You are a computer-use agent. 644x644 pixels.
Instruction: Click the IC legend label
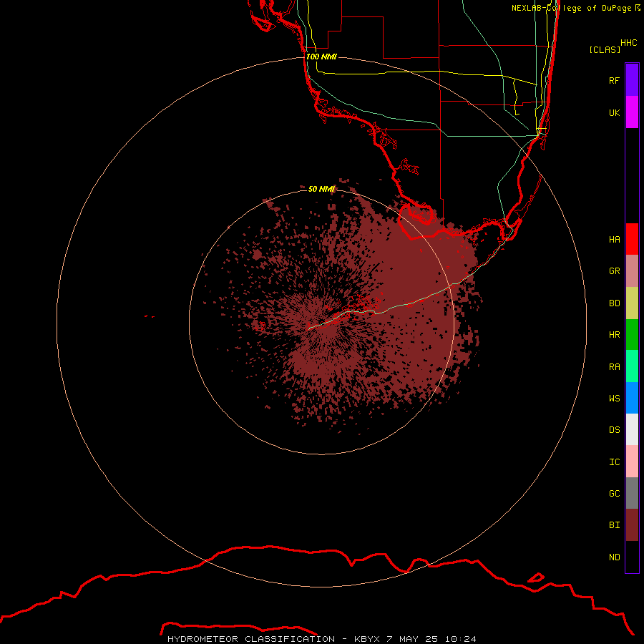click(x=614, y=462)
